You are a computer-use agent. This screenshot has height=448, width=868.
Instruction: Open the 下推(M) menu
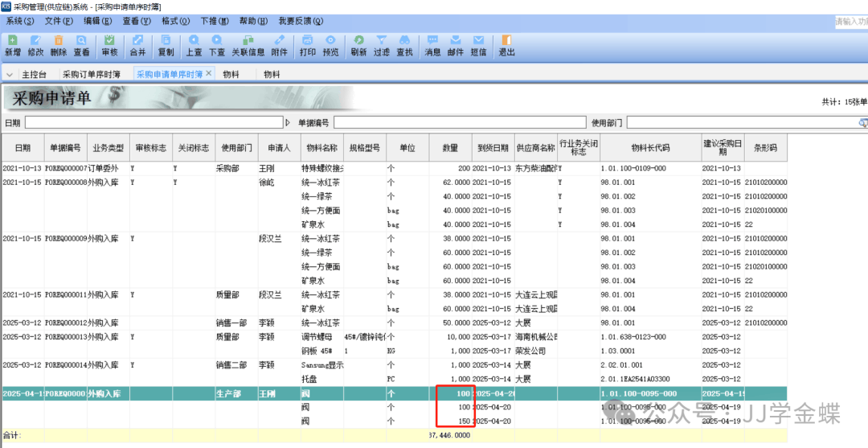[214, 21]
